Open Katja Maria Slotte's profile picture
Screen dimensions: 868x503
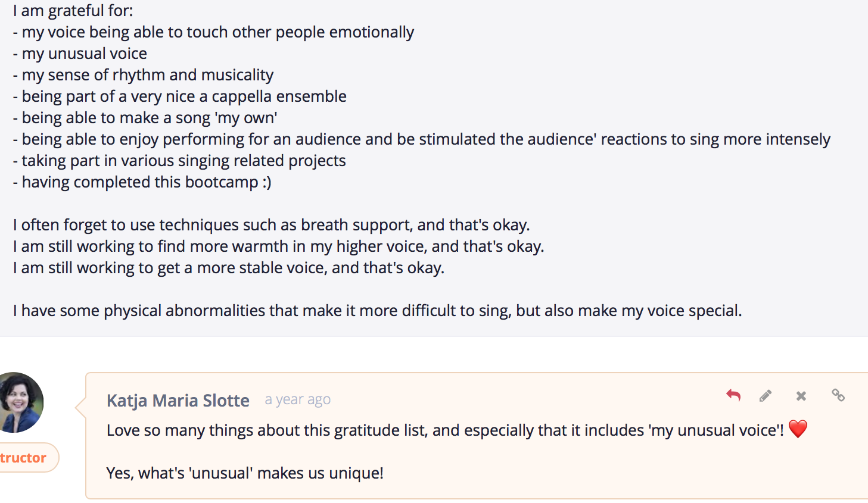click(x=20, y=402)
